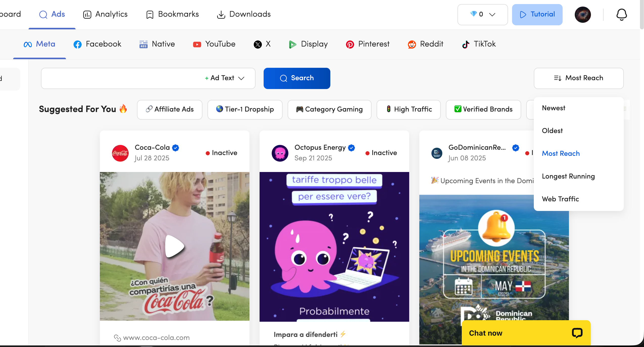
Task: Apply the Category Gaming suggestion
Action: (330, 110)
